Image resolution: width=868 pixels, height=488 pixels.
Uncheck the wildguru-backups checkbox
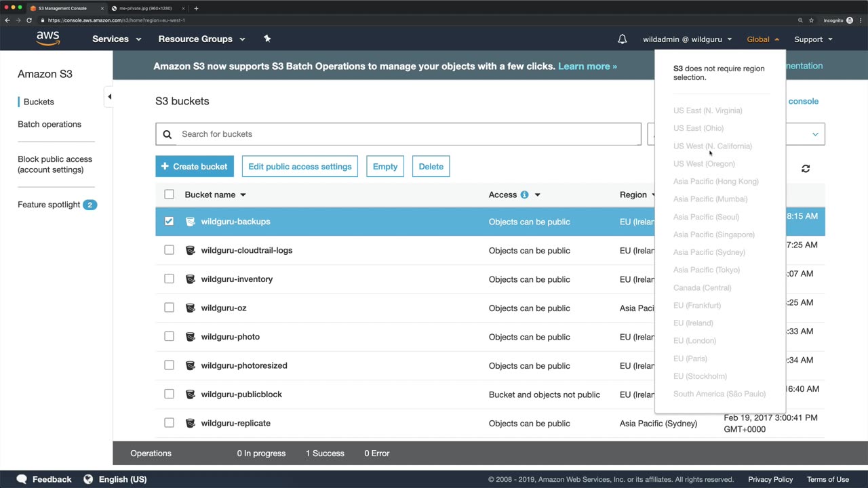click(x=169, y=221)
